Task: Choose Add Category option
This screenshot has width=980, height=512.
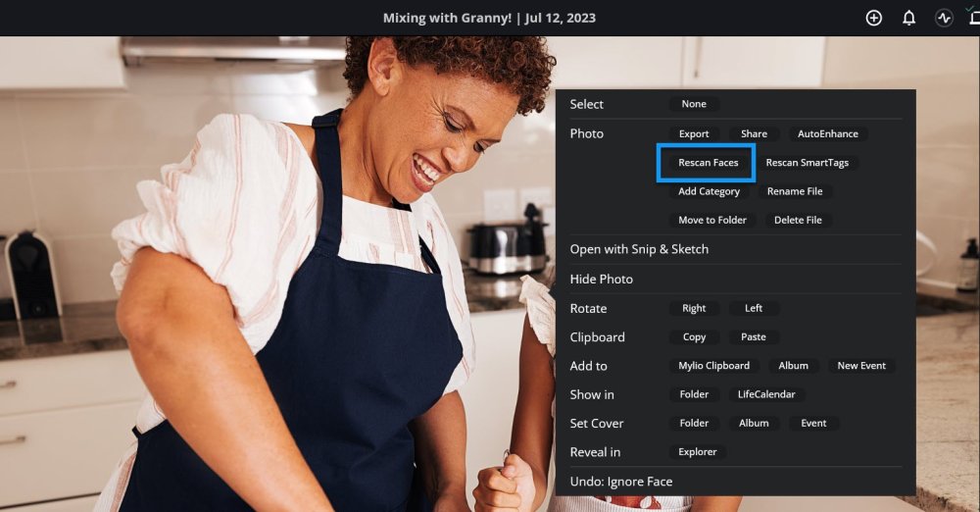Action: click(709, 191)
